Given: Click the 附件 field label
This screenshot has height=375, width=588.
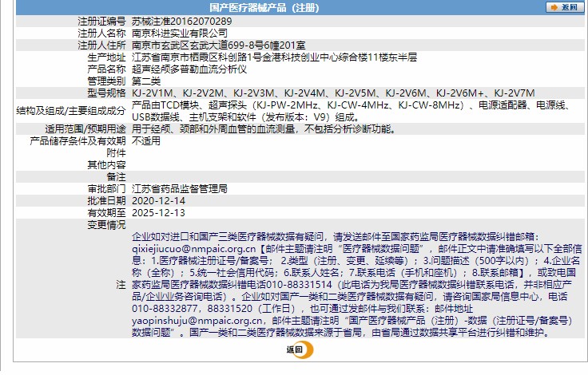Looking at the screenshot, I should coord(117,153).
